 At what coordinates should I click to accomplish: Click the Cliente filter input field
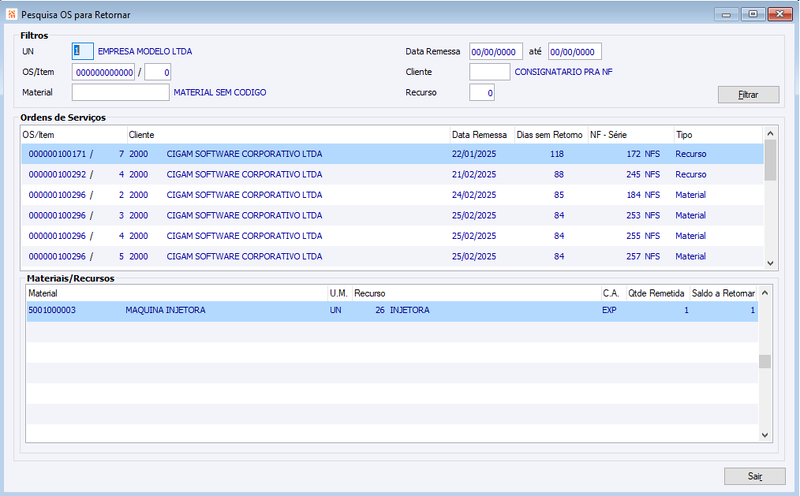pyautogui.click(x=489, y=72)
